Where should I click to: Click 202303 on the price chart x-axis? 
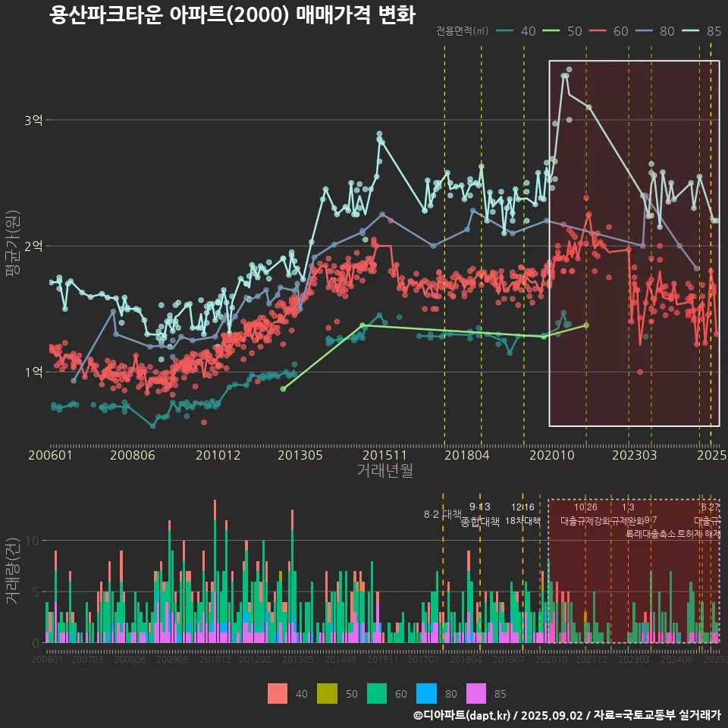pyautogui.click(x=634, y=455)
